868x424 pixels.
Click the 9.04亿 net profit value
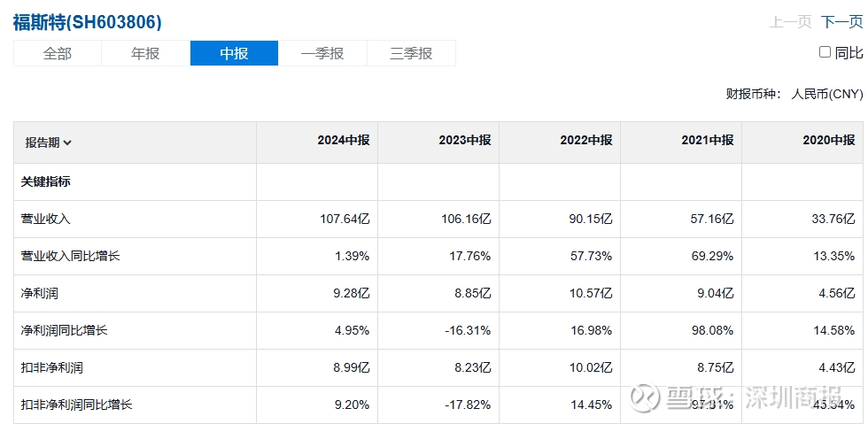tap(716, 293)
